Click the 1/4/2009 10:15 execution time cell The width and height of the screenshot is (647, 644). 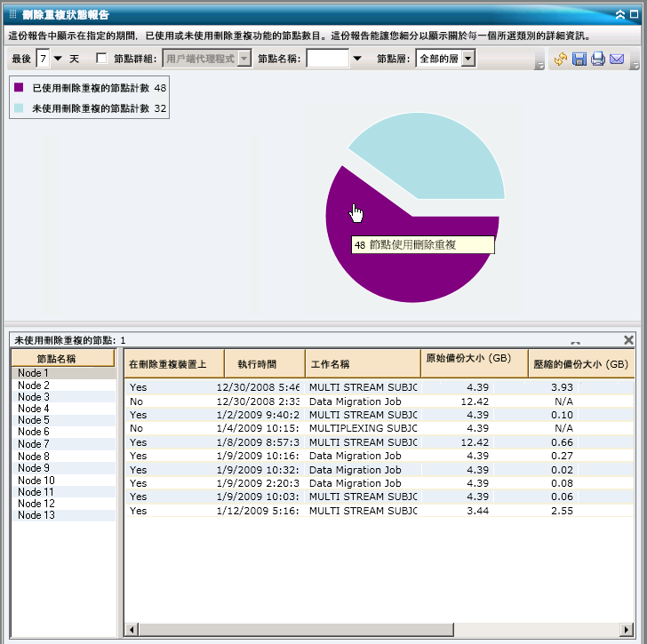(258, 428)
